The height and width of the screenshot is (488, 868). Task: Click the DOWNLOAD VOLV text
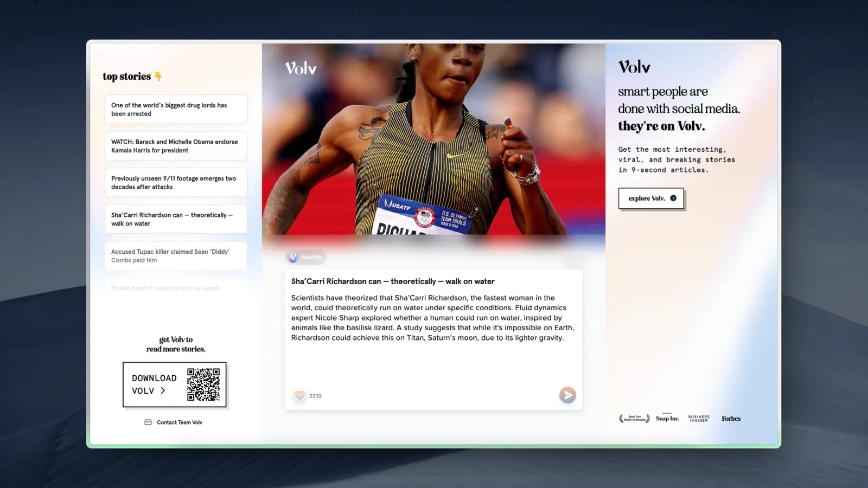point(154,384)
